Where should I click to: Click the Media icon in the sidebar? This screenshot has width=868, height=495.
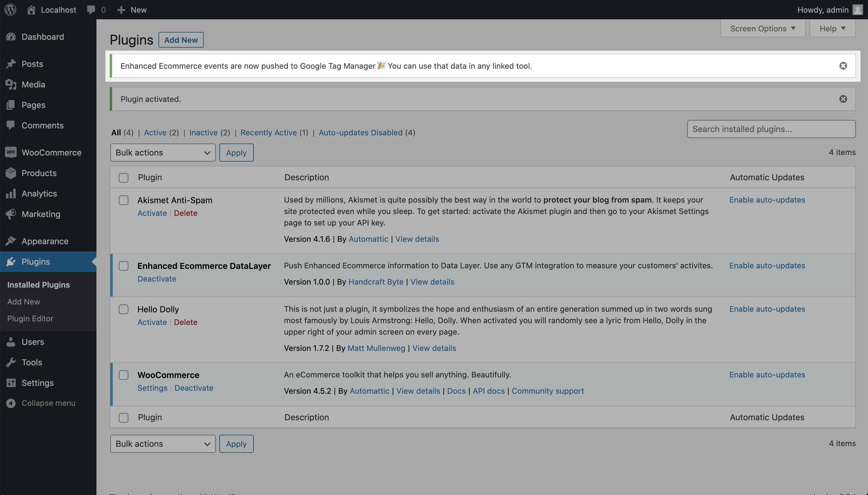[11, 84]
